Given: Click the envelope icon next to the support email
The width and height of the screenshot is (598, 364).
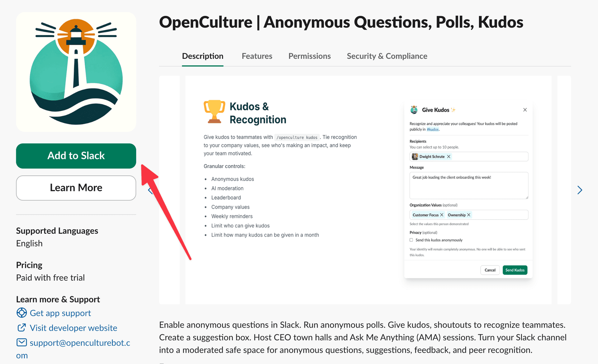Looking at the screenshot, I should [21, 342].
